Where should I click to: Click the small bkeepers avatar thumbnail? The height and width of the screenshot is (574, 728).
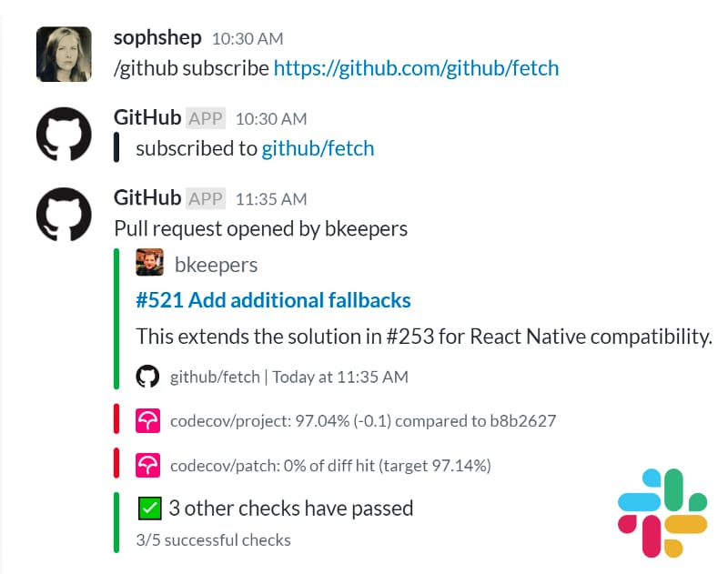pos(149,264)
